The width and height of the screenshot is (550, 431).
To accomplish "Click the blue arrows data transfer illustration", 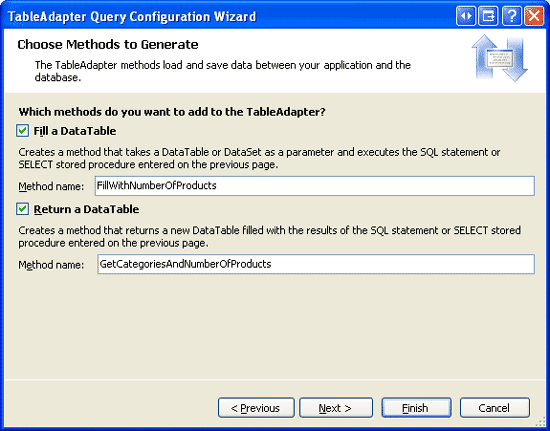I will 500,58.
